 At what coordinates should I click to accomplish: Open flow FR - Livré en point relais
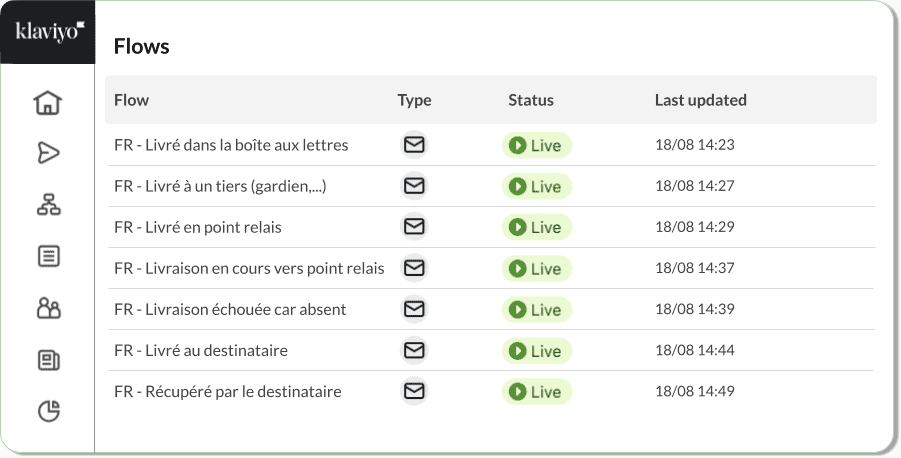pos(198,227)
